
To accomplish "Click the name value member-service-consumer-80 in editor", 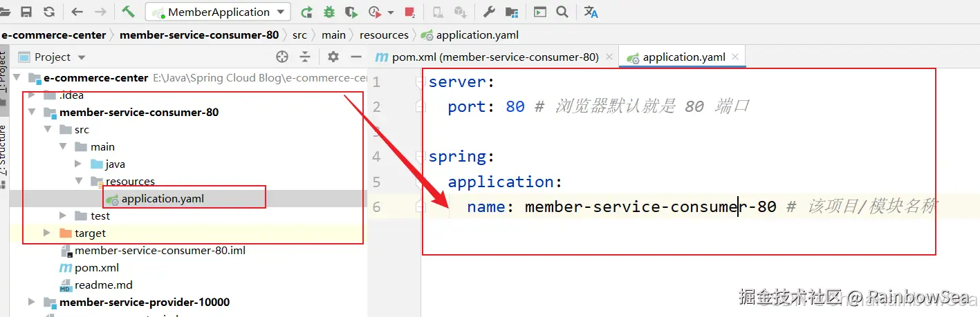I will pyautogui.click(x=651, y=206).
